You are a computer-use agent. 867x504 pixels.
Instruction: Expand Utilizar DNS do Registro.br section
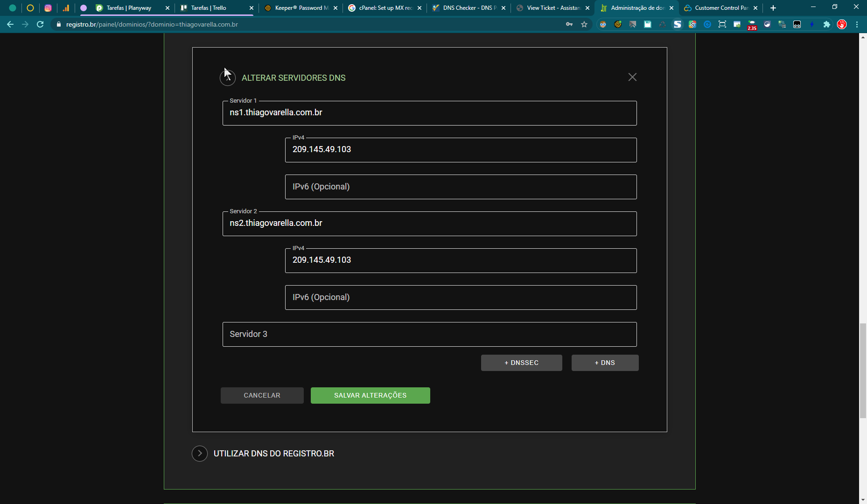coord(200,453)
